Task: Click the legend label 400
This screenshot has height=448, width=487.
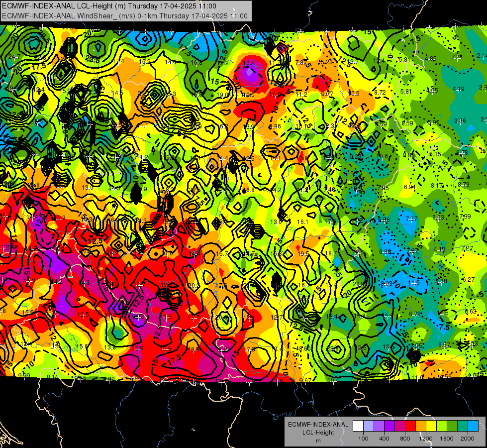Action: [384, 439]
